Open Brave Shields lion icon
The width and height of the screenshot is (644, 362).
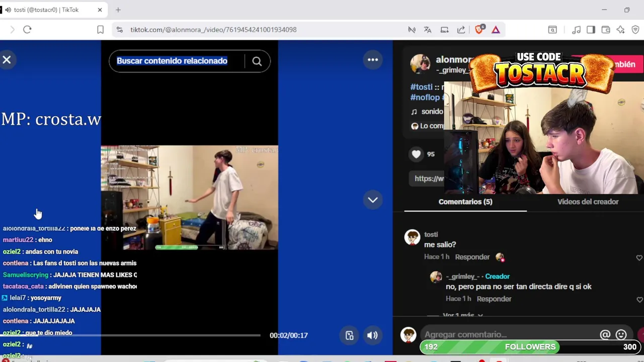click(x=479, y=30)
